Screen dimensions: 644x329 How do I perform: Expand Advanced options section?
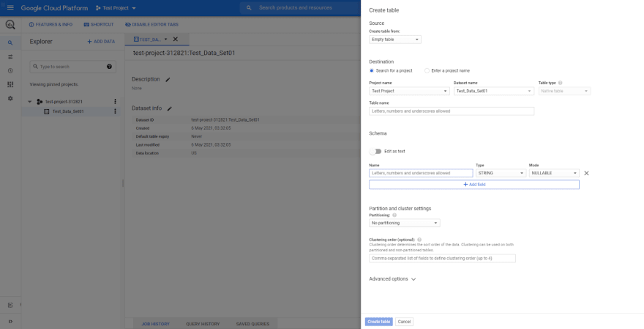(x=393, y=279)
